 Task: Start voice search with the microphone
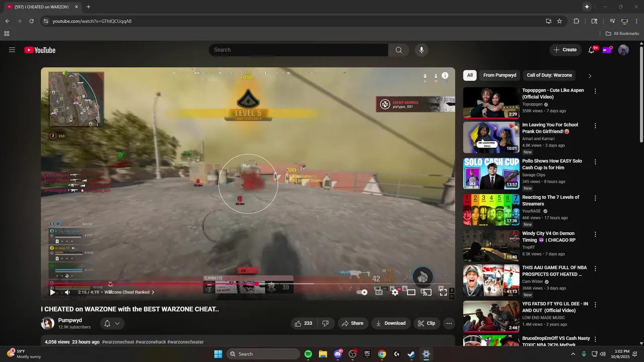[x=422, y=50]
